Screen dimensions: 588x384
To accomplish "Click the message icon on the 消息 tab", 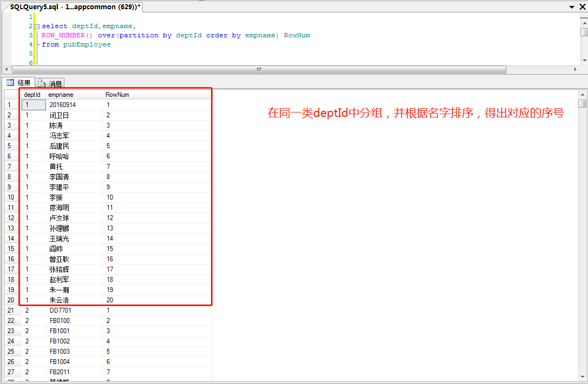I will pyautogui.click(x=43, y=83).
